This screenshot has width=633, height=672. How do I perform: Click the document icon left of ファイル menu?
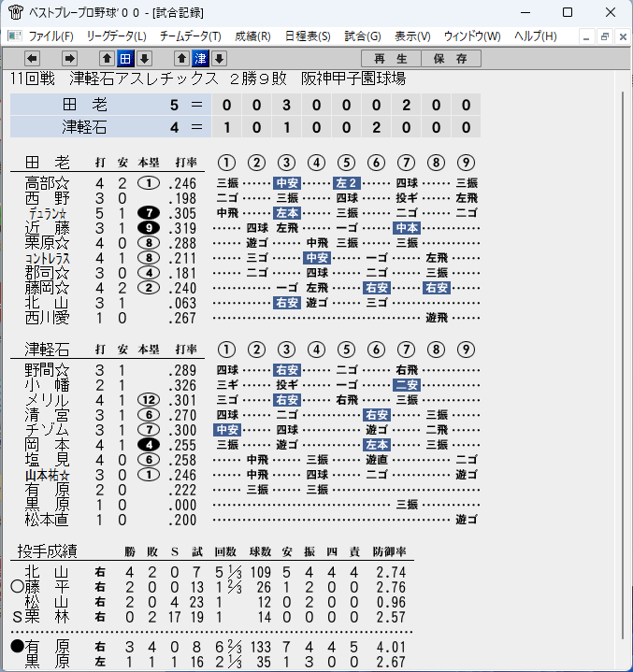pos(14,36)
